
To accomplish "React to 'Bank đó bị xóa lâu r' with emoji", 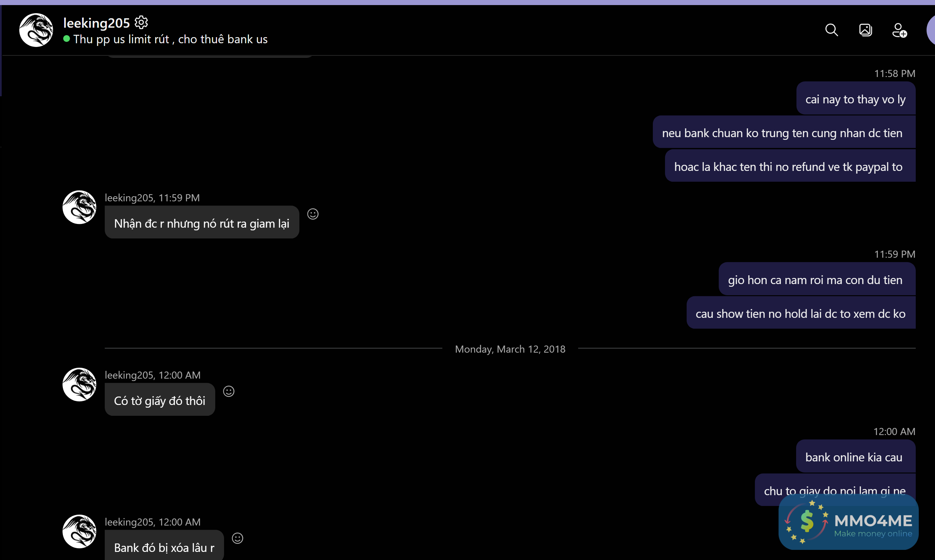I will tap(238, 538).
